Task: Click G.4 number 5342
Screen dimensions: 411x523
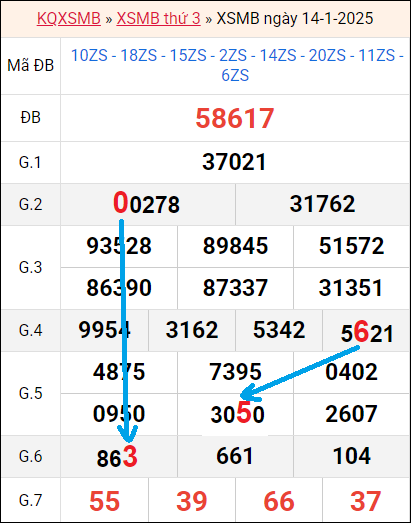Action: 279,330
